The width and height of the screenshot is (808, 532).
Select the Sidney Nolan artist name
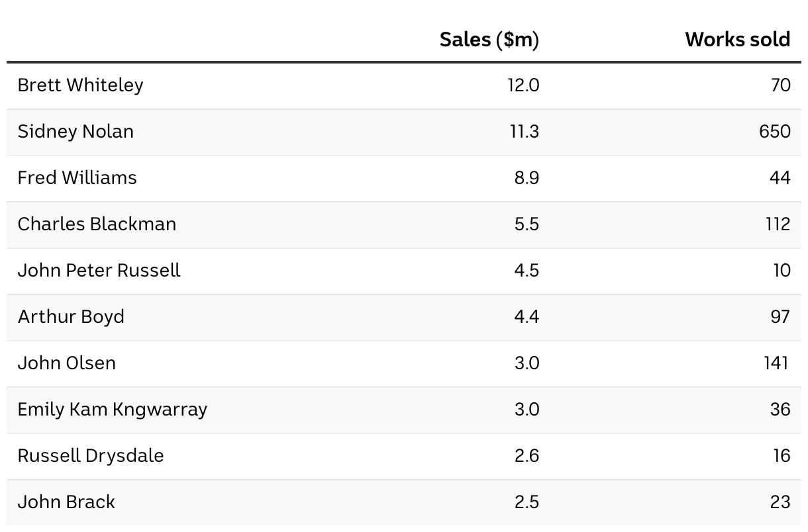coord(76,132)
